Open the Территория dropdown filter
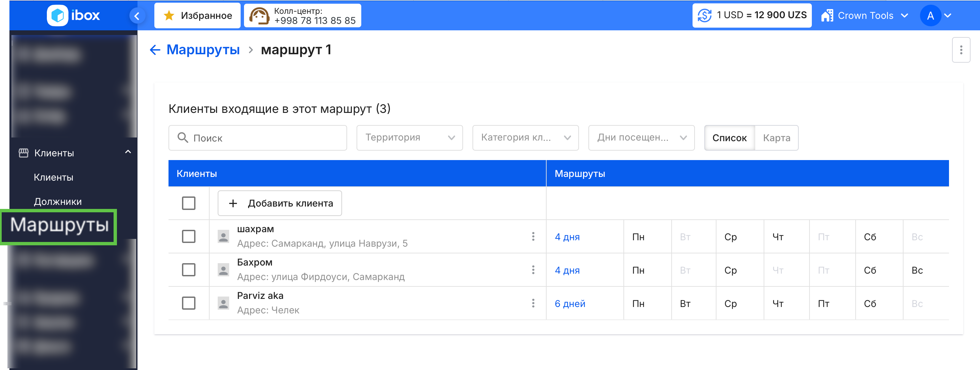 pyautogui.click(x=409, y=138)
